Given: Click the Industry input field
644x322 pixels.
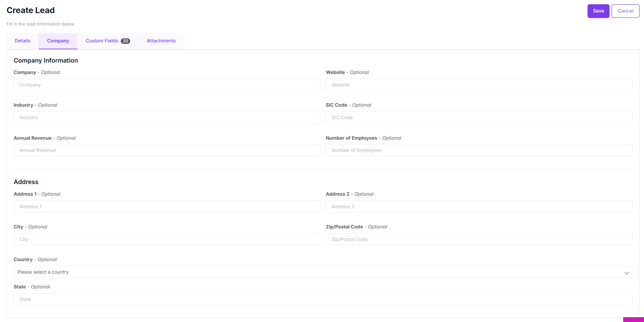Looking at the screenshot, I should [167, 117].
